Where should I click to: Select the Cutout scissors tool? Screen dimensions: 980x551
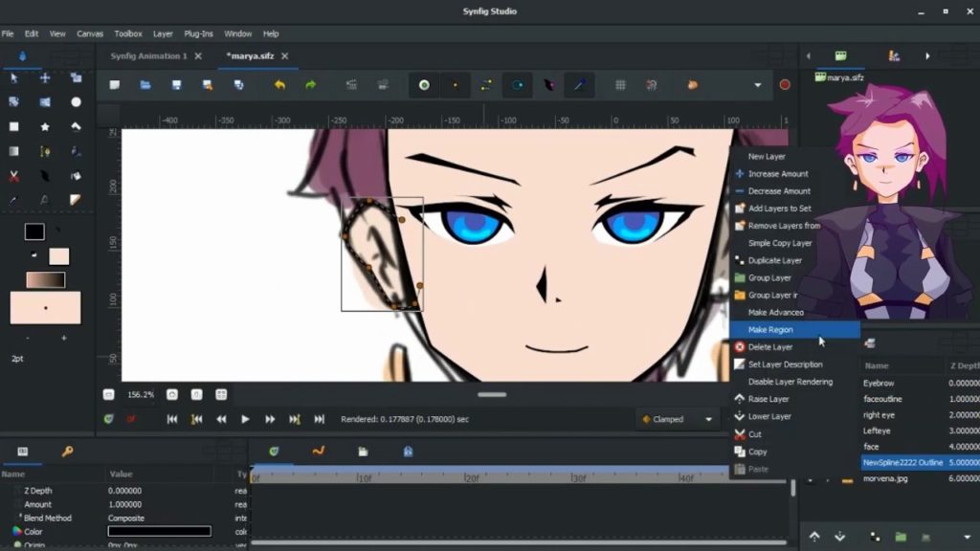click(14, 176)
